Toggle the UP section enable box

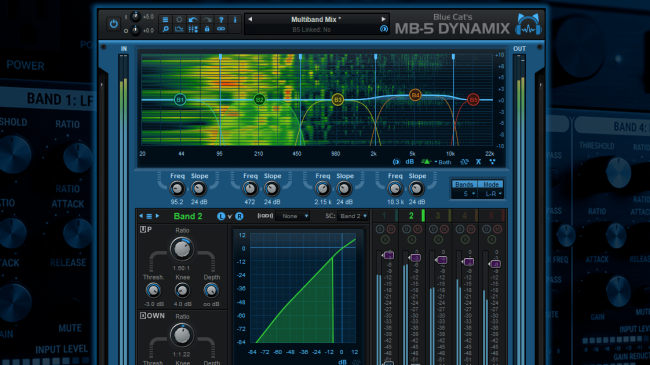(143, 229)
